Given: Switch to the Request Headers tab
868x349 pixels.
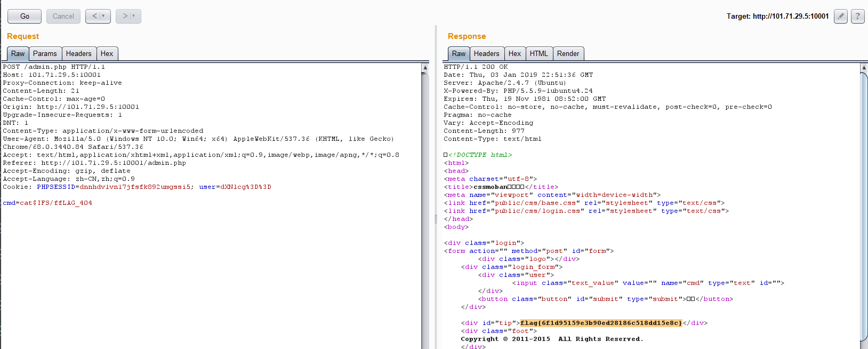Looking at the screenshot, I should tap(79, 53).
